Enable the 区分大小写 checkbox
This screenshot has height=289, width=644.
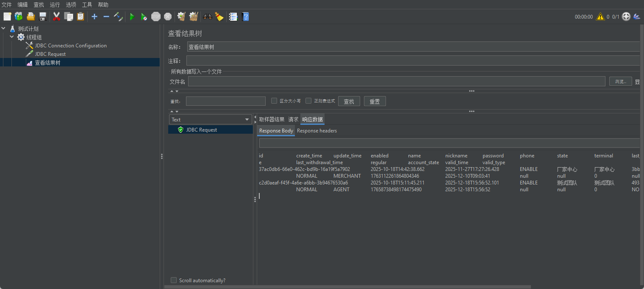click(274, 101)
